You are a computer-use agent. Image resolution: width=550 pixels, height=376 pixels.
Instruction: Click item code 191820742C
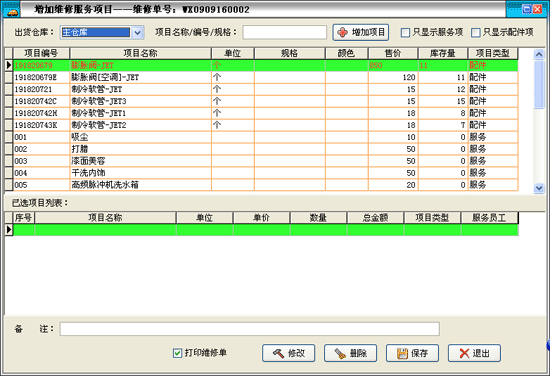tap(35, 101)
